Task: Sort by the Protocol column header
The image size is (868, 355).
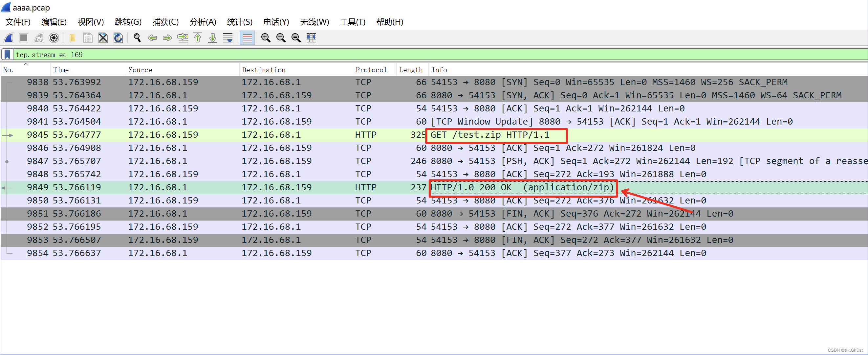Action: [x=375, y=69]
